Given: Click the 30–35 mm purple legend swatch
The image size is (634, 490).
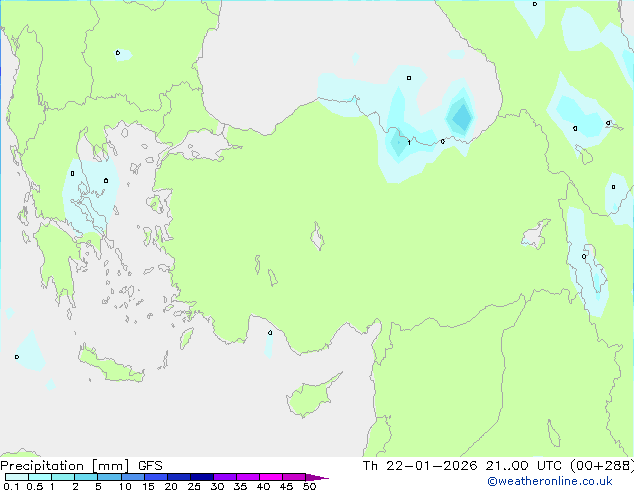Looking at the screenshot, I should (224, 477).
